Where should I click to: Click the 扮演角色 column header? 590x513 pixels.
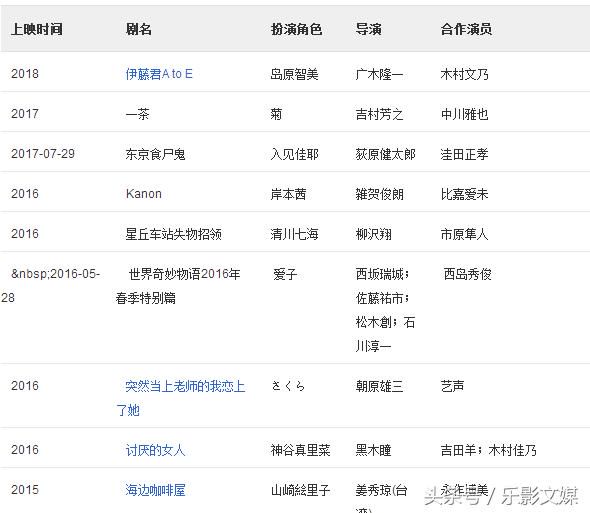click(x=297, y=29)
